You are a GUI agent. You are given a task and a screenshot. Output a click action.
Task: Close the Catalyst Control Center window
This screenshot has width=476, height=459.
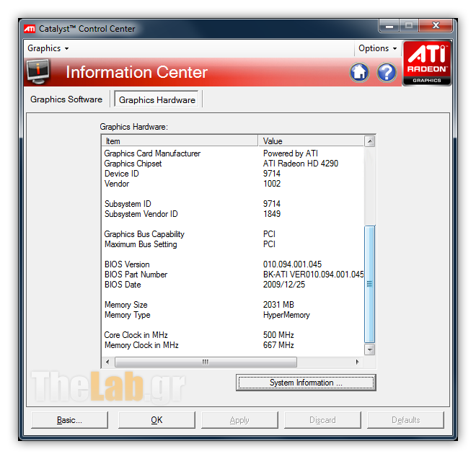pyautogui.click(x=436, y=26)
